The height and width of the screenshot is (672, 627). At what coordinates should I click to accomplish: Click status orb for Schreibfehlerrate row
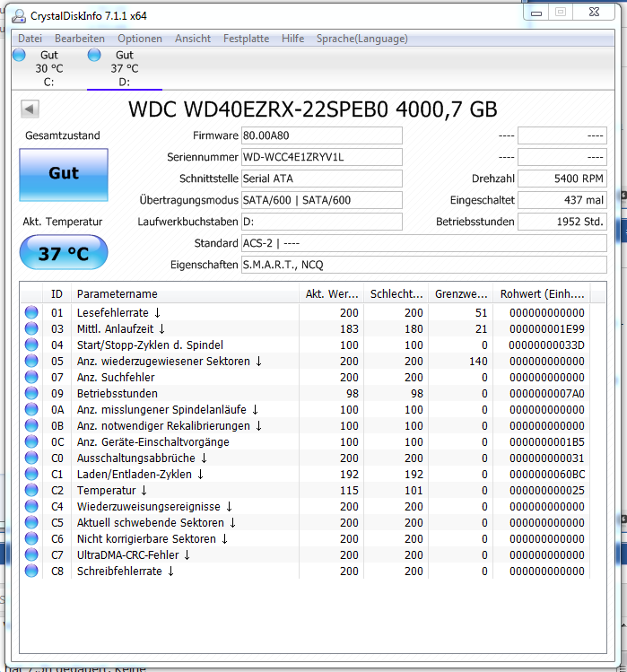(x=31, y=571)
